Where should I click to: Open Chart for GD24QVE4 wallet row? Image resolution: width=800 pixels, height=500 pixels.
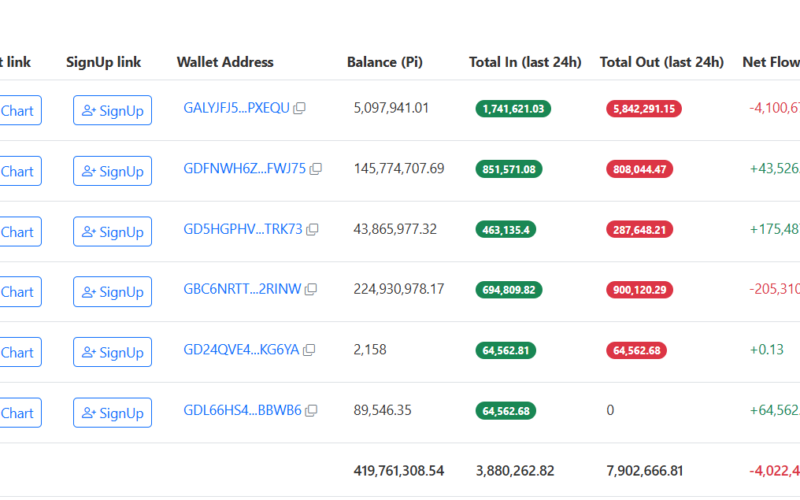tap(18, 352)
